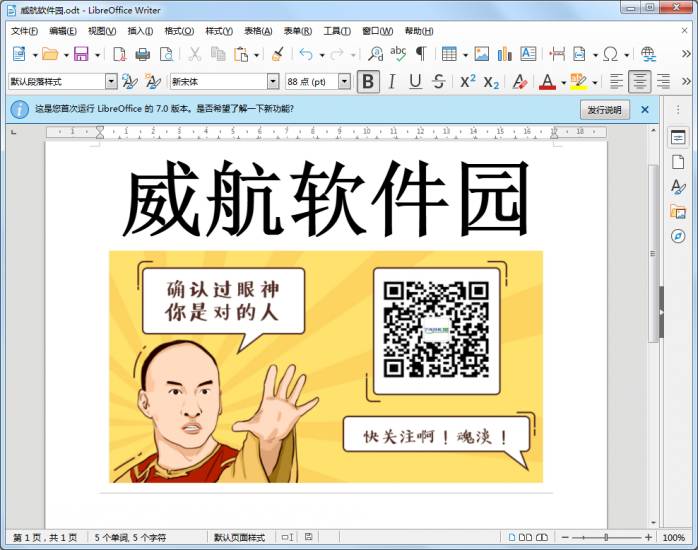Print the document using the printer icon
The image size is (698, 550).
pos(142,54)
